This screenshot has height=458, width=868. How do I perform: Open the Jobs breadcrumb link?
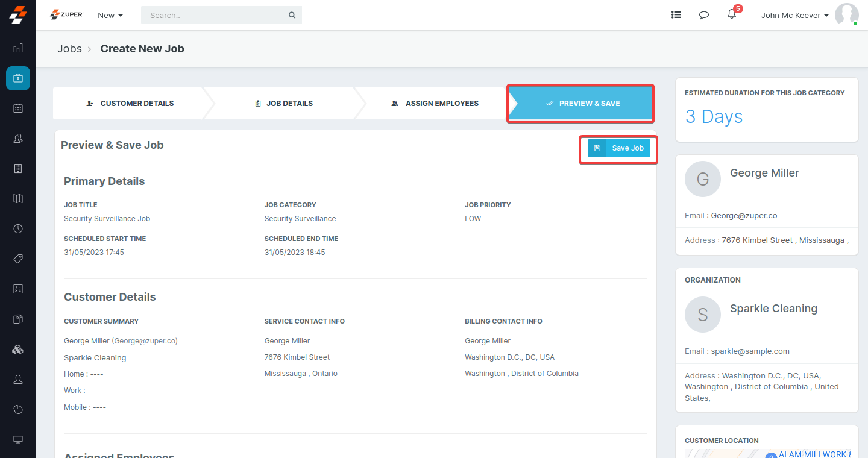[69, 49]
